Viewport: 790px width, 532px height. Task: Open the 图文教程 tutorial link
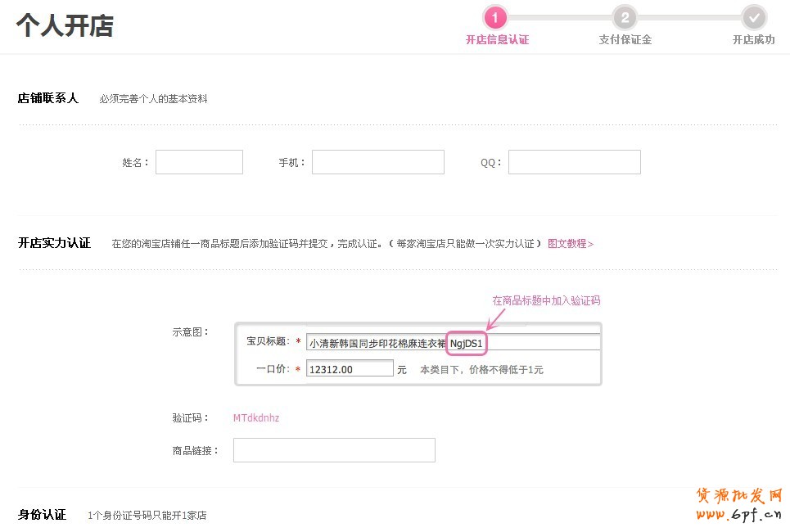click(570, 243)
